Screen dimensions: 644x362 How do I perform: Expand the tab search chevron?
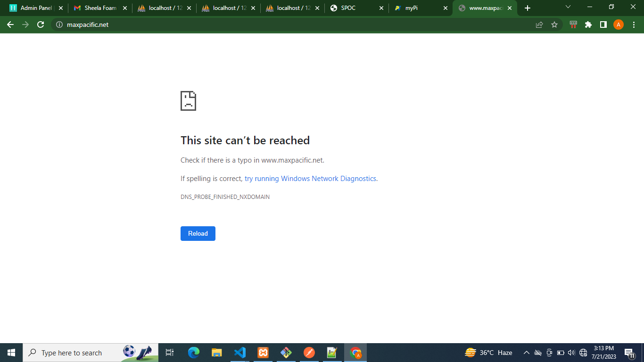(x=568, y=7)
